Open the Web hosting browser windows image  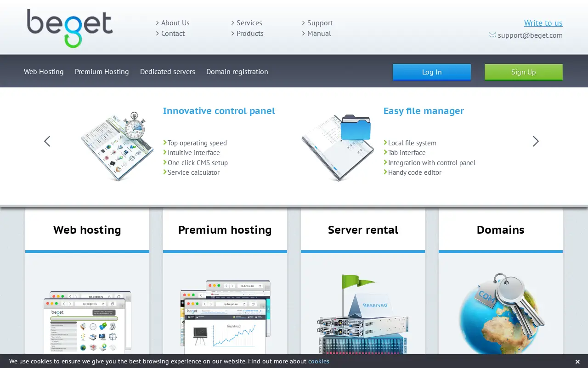pyautogui.click(x=87, y=322)
